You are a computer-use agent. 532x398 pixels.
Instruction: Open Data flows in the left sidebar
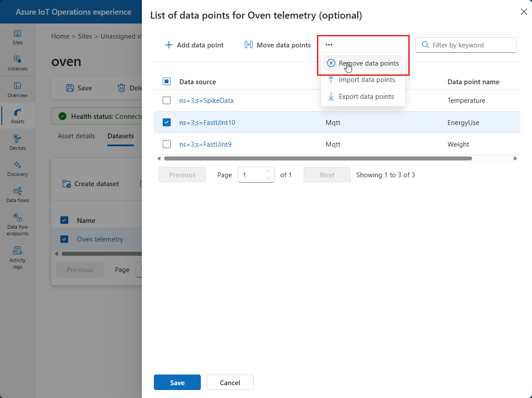coord(17,195)
